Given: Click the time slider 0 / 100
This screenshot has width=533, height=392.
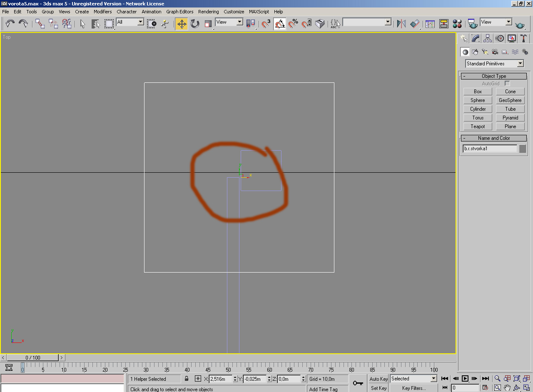Looking at the screenshot, I should [33, 357].
